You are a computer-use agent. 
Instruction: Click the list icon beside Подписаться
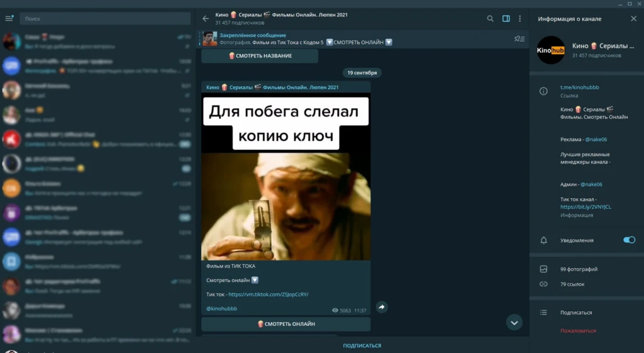pos(543,313)
